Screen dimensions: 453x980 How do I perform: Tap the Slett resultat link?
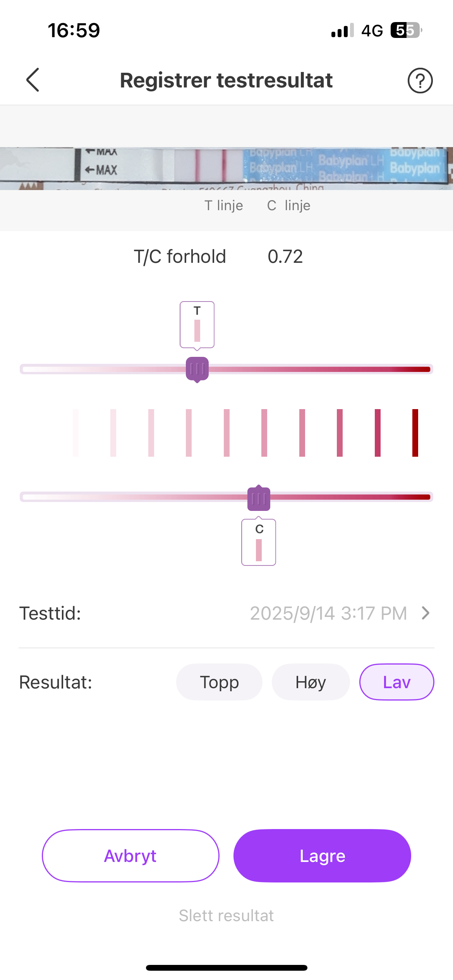tap(226, 916)
